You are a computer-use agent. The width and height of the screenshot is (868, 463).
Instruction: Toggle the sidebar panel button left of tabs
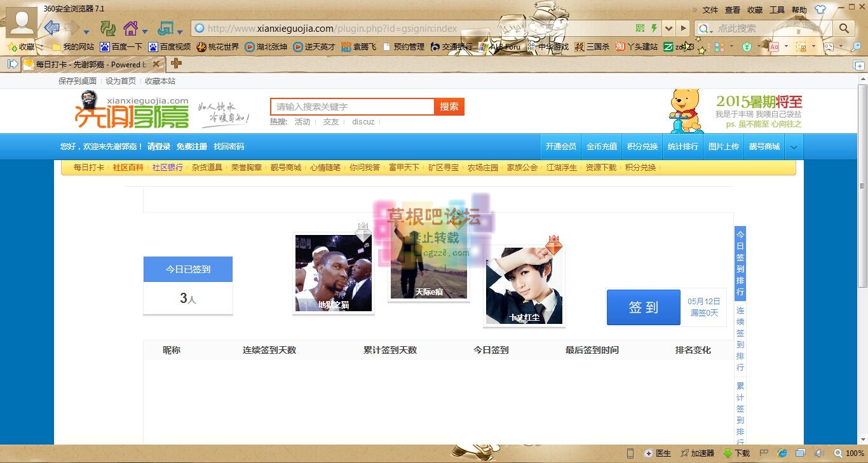click(x=12, y=64)
